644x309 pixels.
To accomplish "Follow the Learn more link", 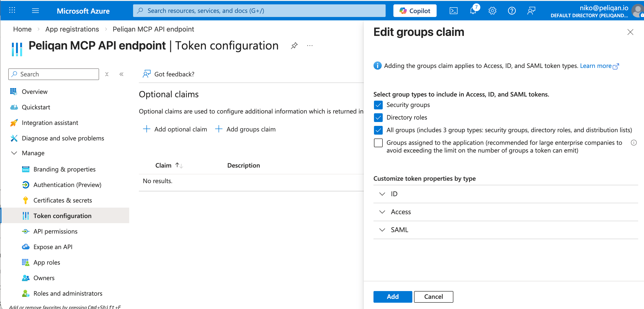I will click(x=599, y=66).
